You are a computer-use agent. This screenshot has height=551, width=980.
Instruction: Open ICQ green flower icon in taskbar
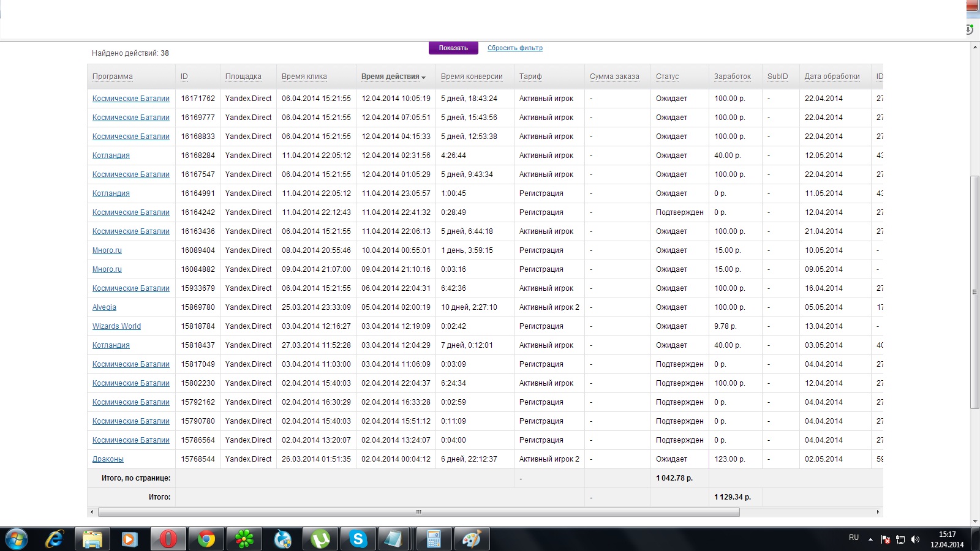click(244, 539)
